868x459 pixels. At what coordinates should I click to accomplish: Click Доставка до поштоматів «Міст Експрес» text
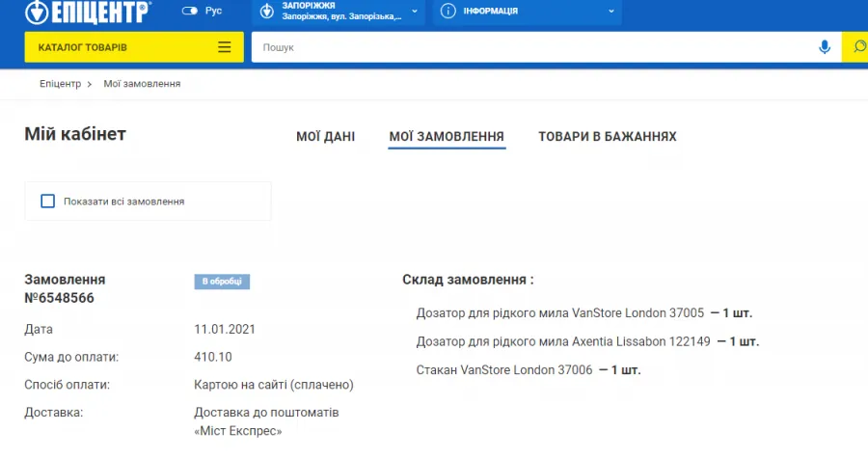(266, 421)
